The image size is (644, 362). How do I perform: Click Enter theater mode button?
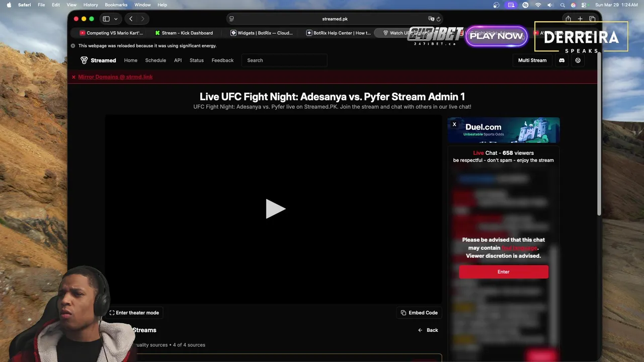pyautogui.click(x=134, y=313)
